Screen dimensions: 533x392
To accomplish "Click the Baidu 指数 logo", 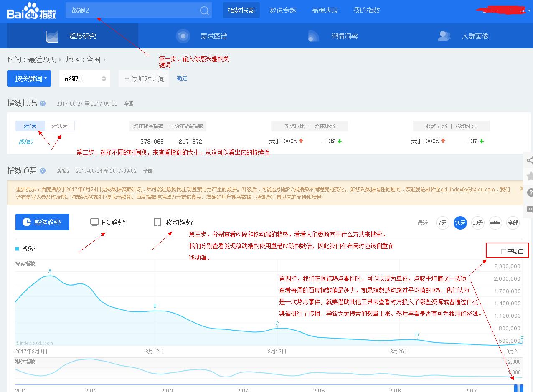I will [31, 10].
